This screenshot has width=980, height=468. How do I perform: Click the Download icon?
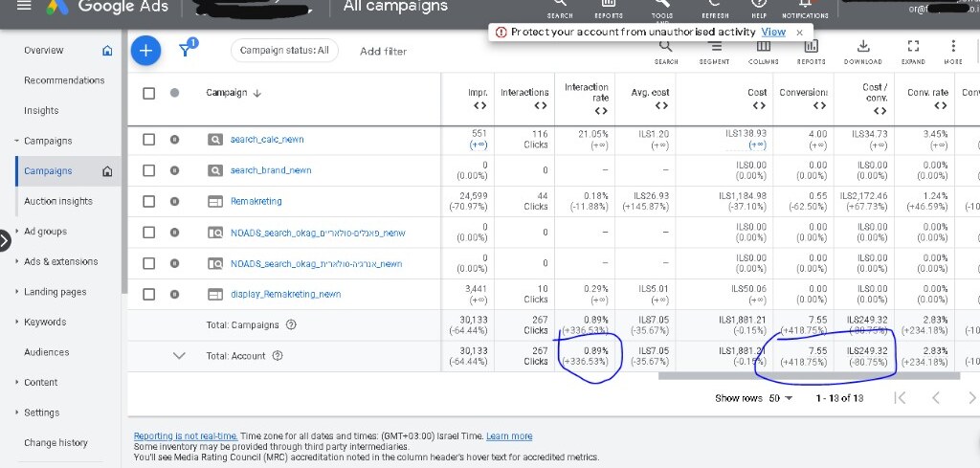(862, 46)
